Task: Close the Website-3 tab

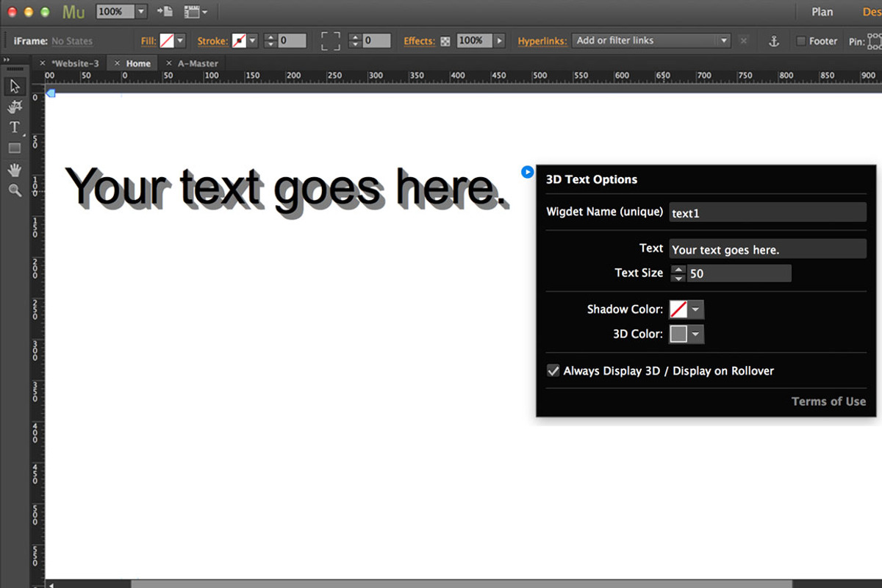Action: 43,64
